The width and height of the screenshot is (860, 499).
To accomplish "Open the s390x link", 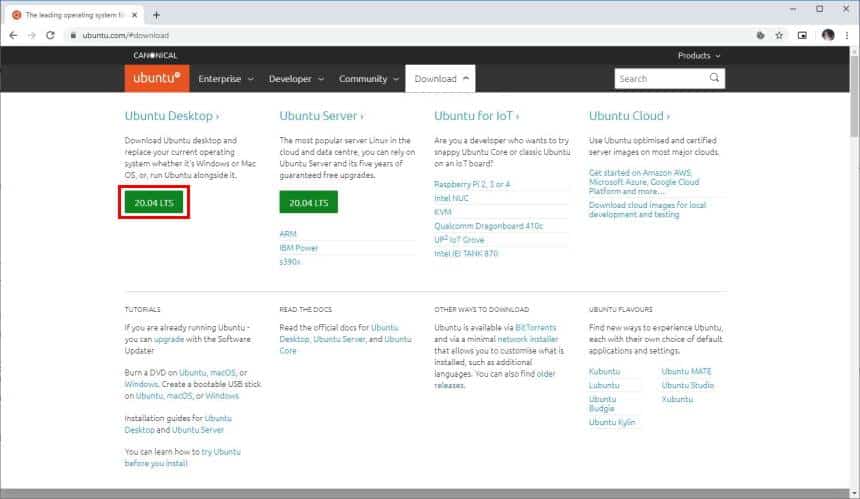I will tap(290, 262).
